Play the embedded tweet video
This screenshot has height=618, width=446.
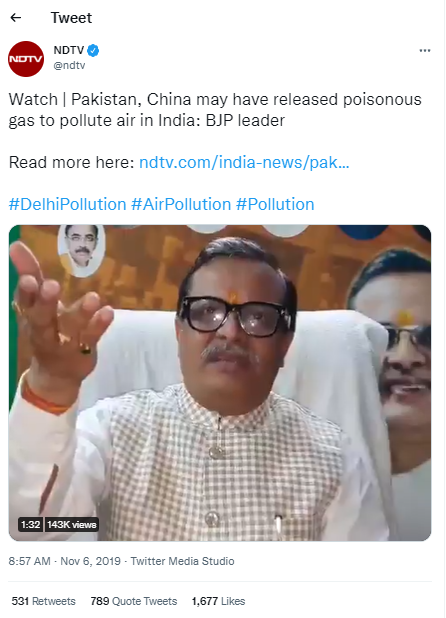click(220, 383)
